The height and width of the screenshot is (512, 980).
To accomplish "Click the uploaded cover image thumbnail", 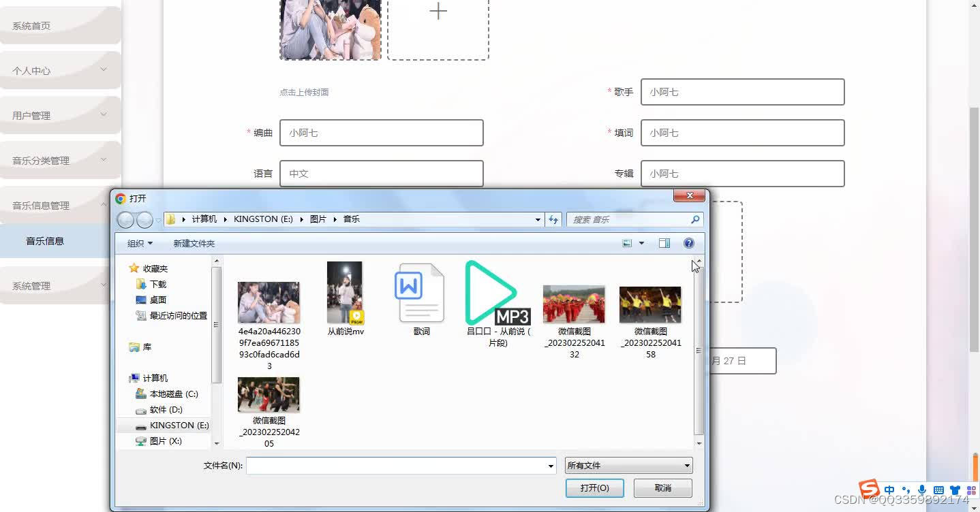I will pyautogui.click(x=331, y=29).
